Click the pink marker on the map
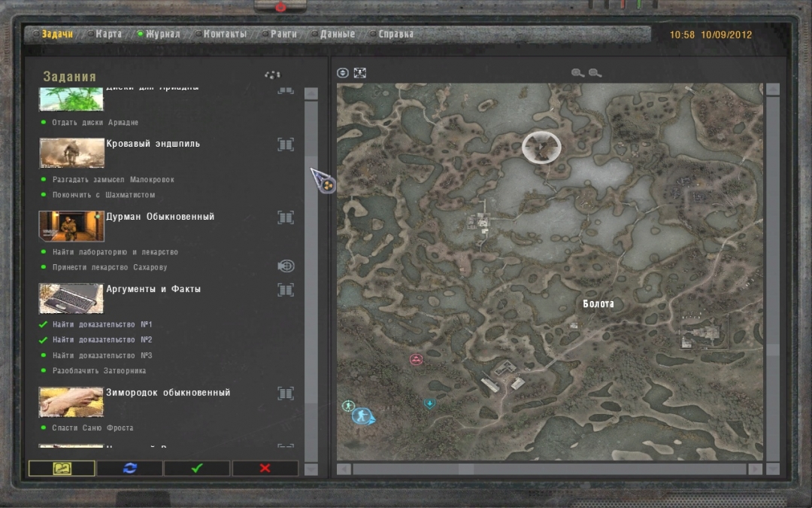Screen dimensions: 812x508 pos(416,359)
